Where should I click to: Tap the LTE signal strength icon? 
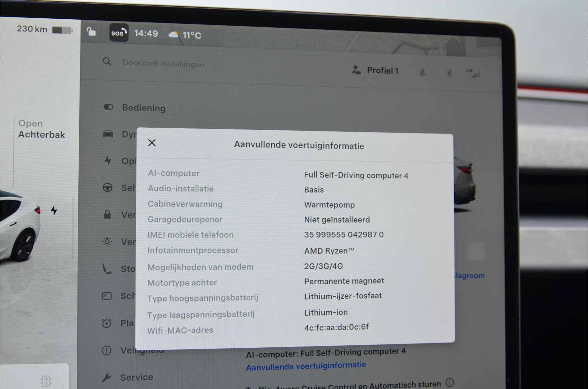[473, 73]
